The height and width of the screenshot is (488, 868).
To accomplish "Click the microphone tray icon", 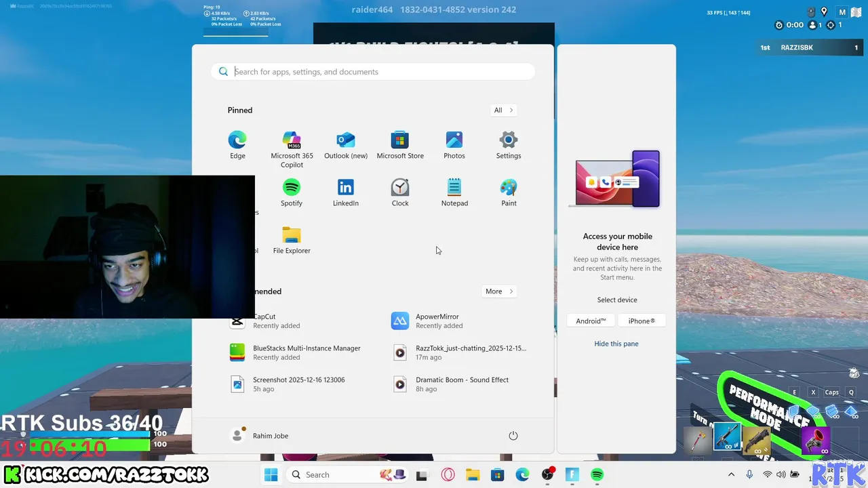I will 750,474.
